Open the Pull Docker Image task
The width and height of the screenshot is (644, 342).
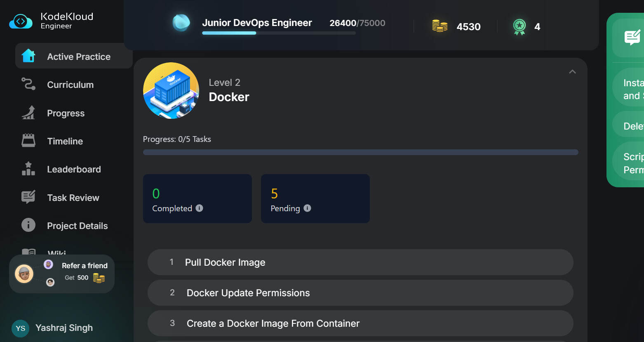click(x=360, y=262)
